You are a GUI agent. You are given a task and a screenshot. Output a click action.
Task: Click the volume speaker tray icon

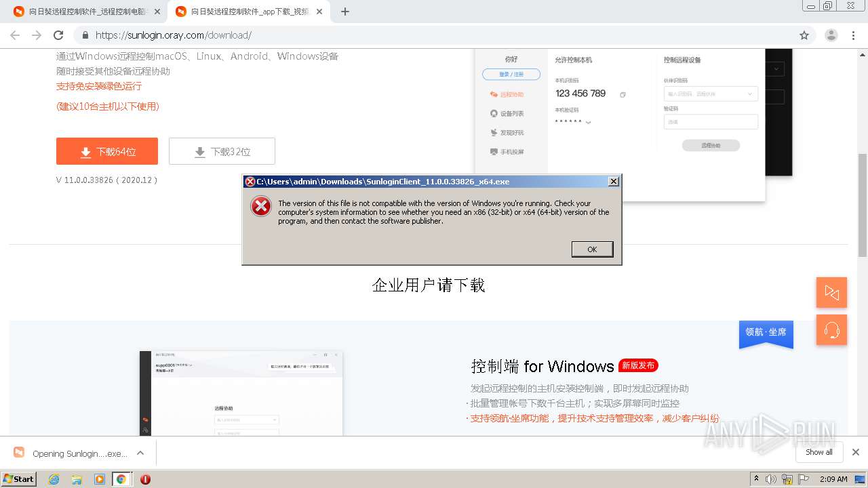pos(771,479)
